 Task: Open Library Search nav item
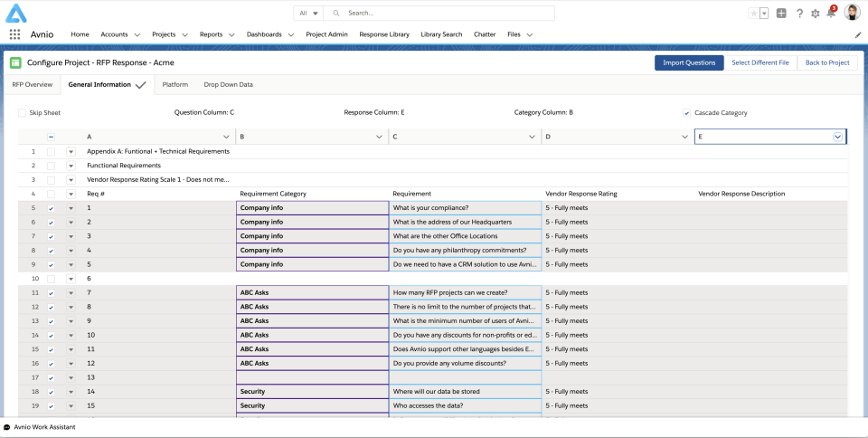click(x=441, y=34)
